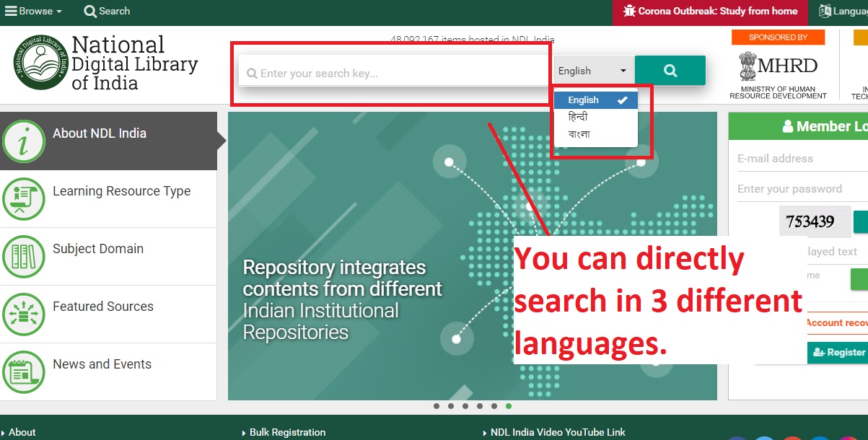Open the Subject Domain books icon
The image size is (868, 440).
point(24,257)
